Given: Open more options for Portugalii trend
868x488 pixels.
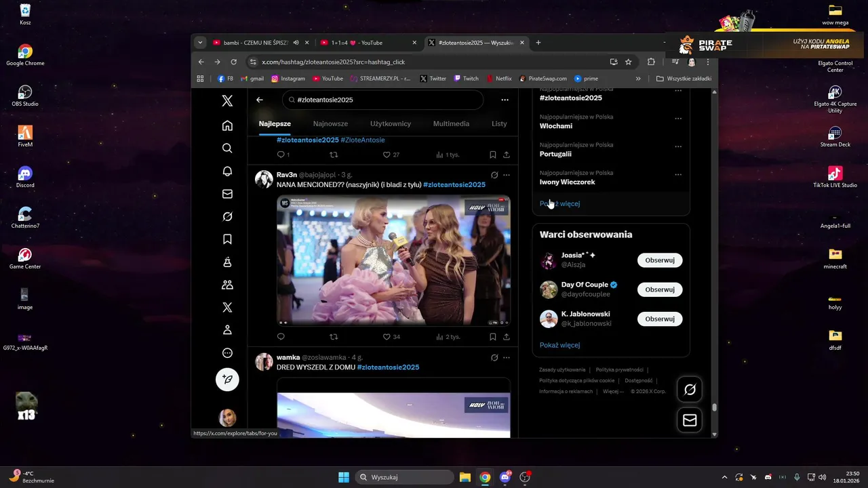Looking at the screenshot, I should click(678, 146).
